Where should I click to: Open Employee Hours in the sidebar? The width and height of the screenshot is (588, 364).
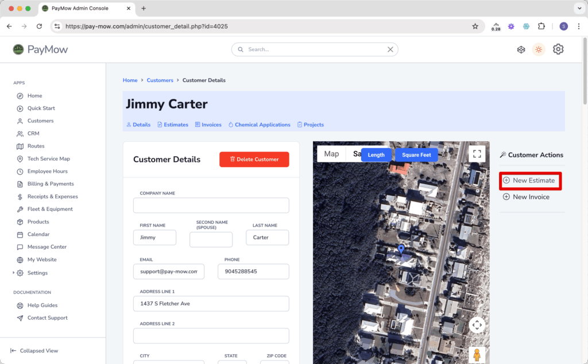42,171
